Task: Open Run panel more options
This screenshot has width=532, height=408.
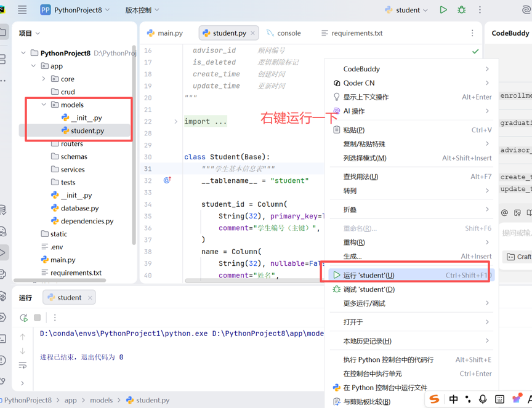Action: click(x=55, y=318)
